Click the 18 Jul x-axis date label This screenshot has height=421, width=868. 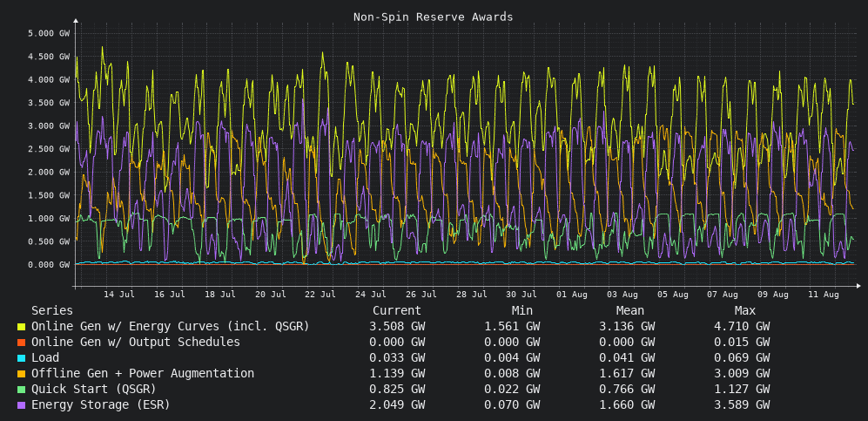pos(219,294)
